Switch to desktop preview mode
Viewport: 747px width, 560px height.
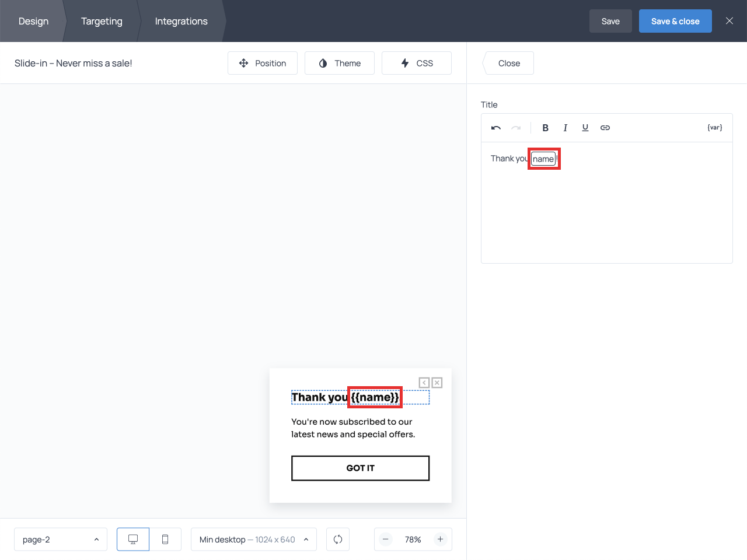click(133, 540)
